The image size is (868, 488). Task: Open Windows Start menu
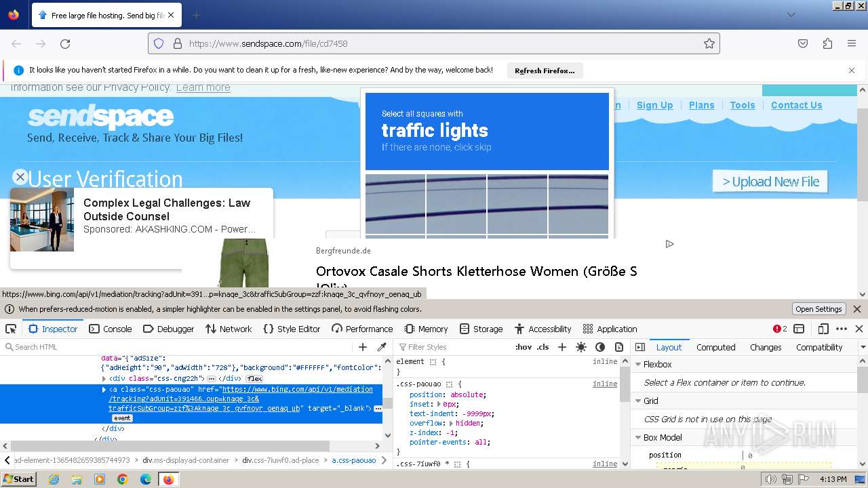pos(19,479)
